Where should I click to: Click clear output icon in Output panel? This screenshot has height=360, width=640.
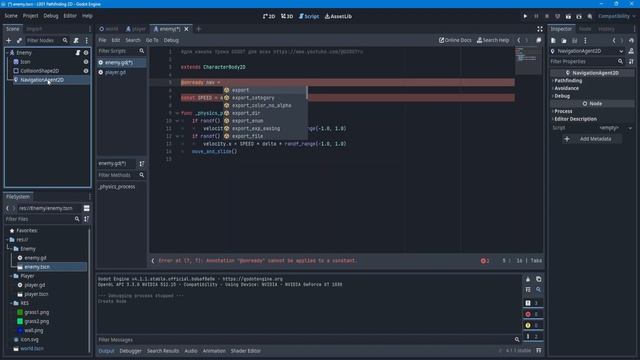click(x=528, y=279)
